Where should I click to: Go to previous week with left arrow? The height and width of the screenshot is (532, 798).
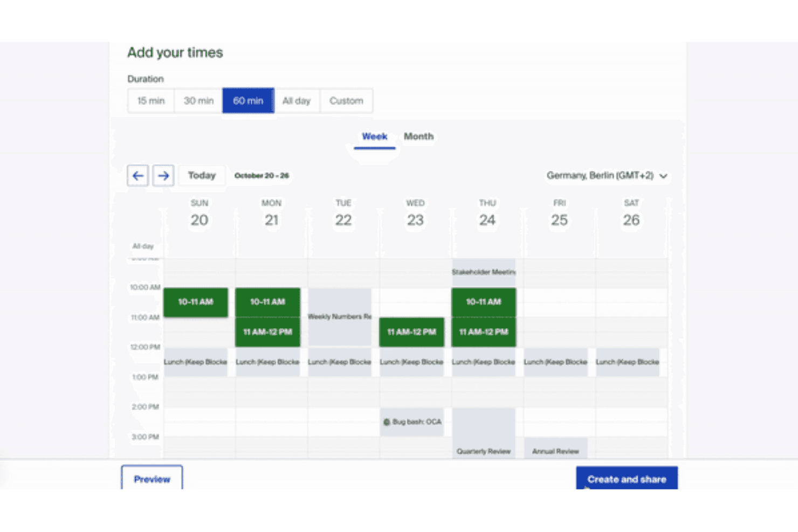coord(138,176)
